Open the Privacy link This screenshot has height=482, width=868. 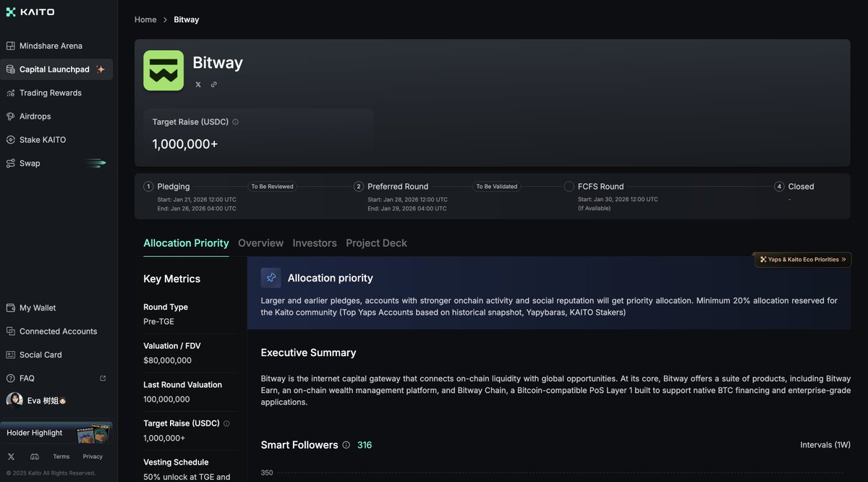[93, 457]
